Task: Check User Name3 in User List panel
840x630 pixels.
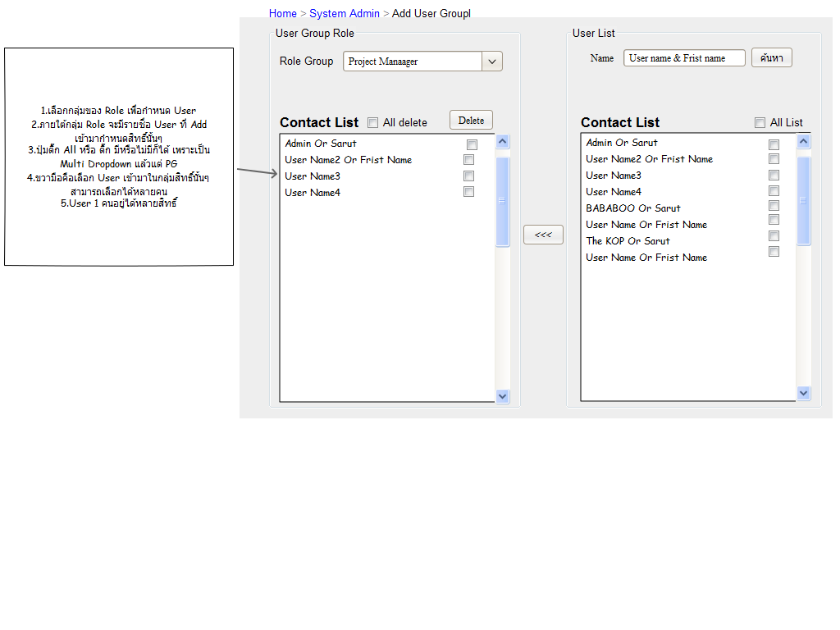Action: 774,176
